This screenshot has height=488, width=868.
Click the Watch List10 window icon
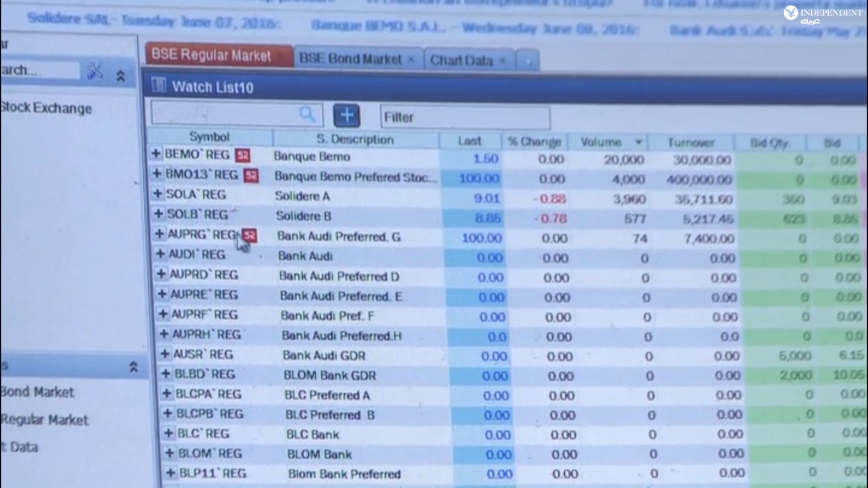tap(158, 85)
